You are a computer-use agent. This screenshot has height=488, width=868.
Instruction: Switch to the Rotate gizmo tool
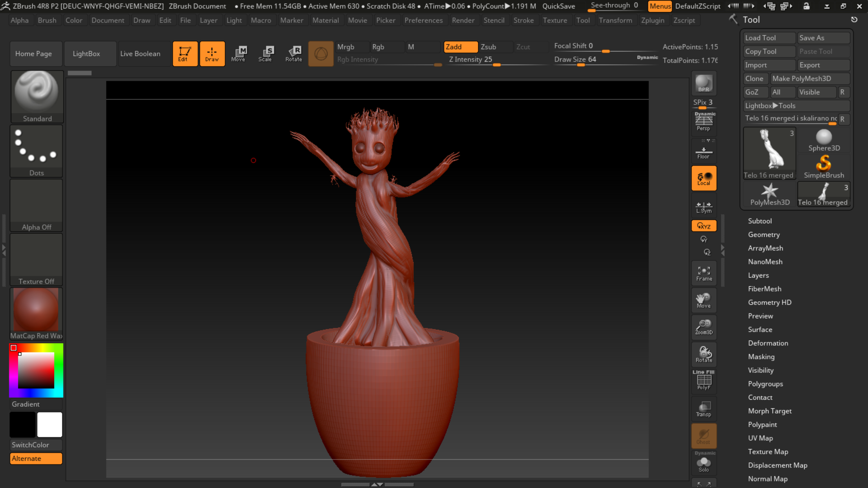click(293, 54)
